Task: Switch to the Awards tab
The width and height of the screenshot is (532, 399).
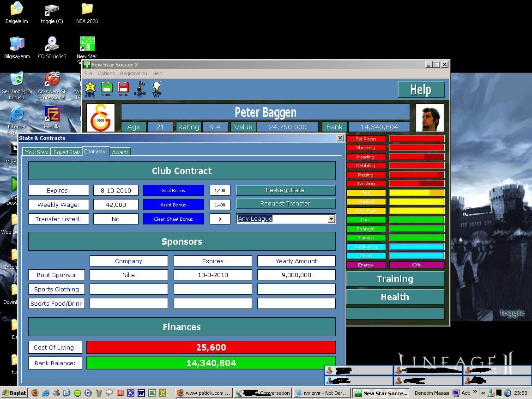Action: [120, 152]
